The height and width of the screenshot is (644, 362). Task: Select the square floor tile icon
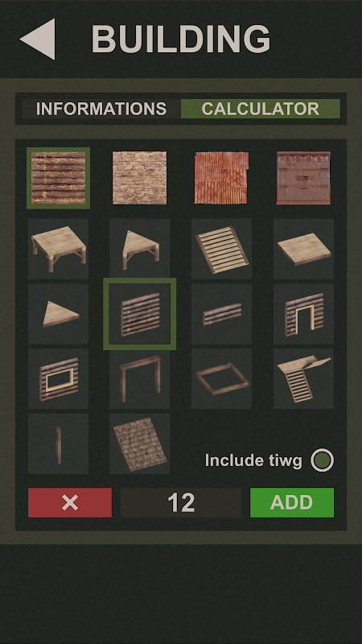[304, 249]
